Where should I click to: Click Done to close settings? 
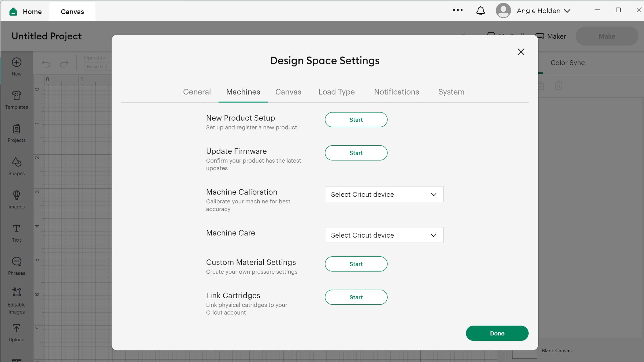point(497,333)
